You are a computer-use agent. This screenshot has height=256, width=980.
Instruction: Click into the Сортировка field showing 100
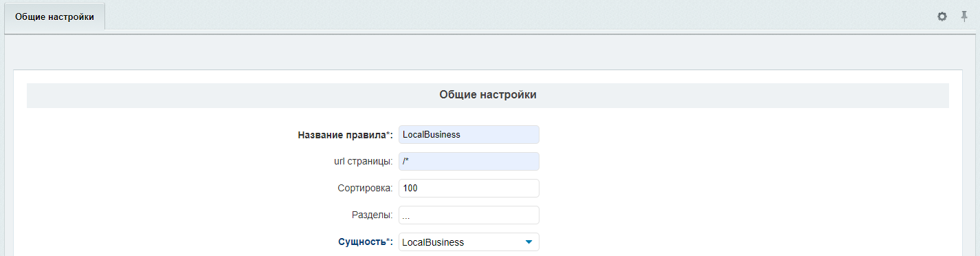tap(469, 188)
